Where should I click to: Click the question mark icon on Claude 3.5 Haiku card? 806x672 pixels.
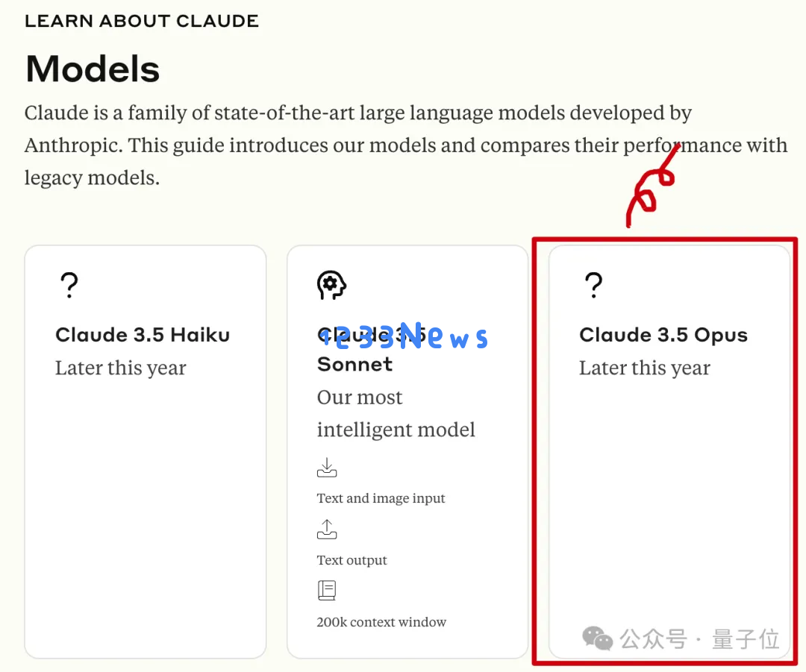(x=69, y=285)
